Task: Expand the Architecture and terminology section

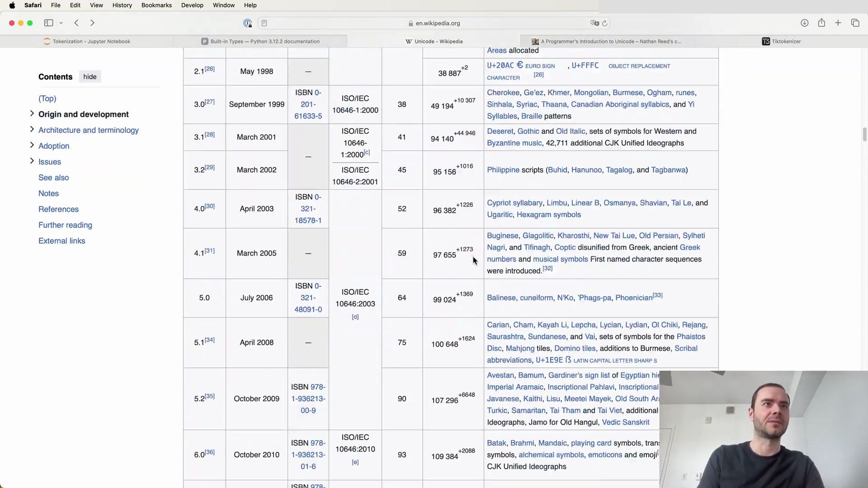Action: (32, 129)
